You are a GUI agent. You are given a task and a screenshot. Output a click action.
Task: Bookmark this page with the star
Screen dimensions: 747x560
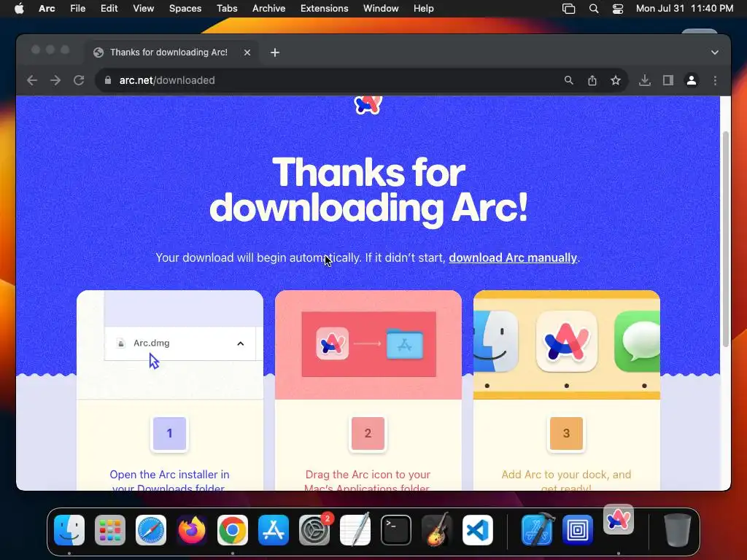pyautogui.click(x=616, y=80)
